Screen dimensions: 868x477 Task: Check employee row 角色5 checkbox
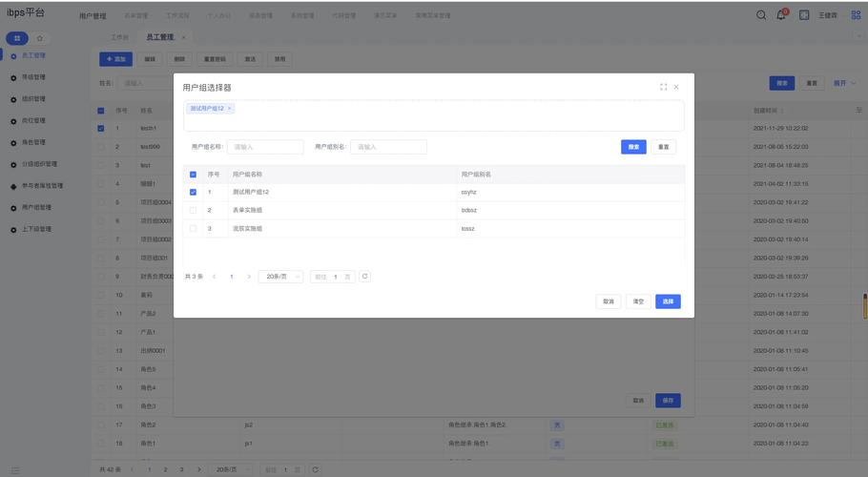(x=101, y=369)
